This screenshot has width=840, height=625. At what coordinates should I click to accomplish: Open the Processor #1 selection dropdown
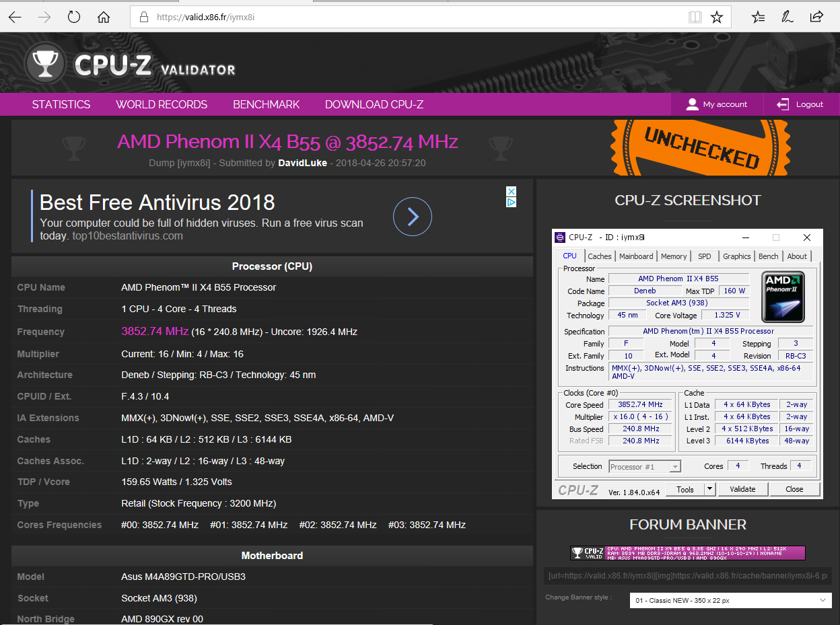click(645, 466)
